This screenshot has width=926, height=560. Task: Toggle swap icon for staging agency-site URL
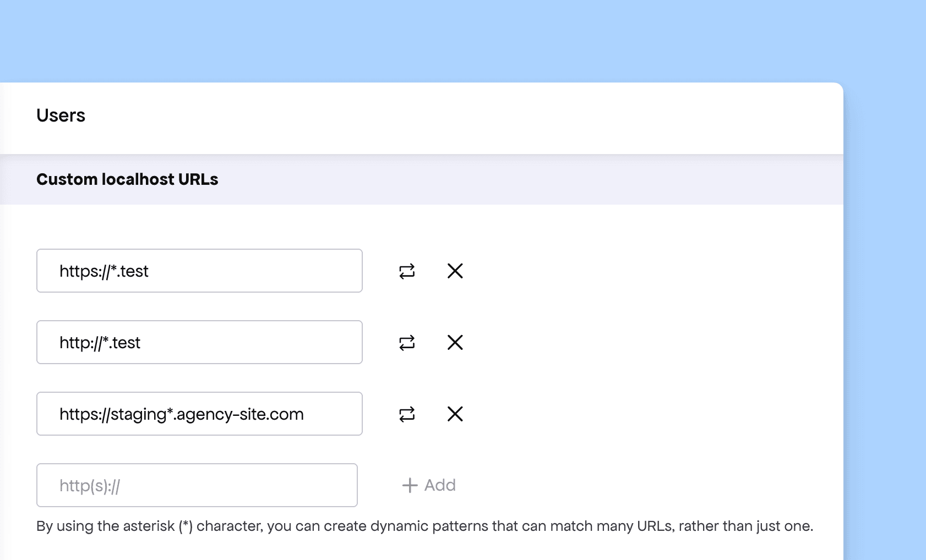tap(407, 414)
